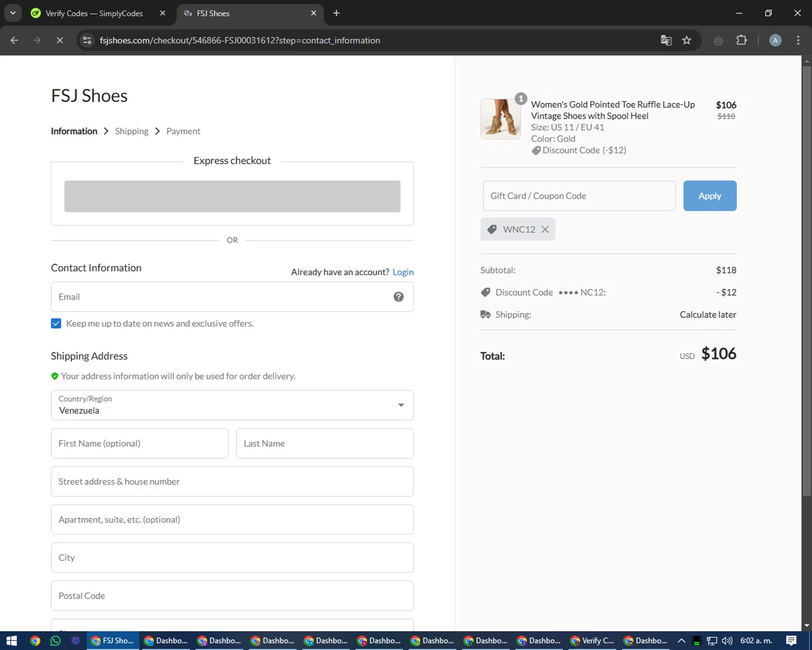Click the page vertical scrollbar
The height and width of the screenshot is (650, 812).
807,282
